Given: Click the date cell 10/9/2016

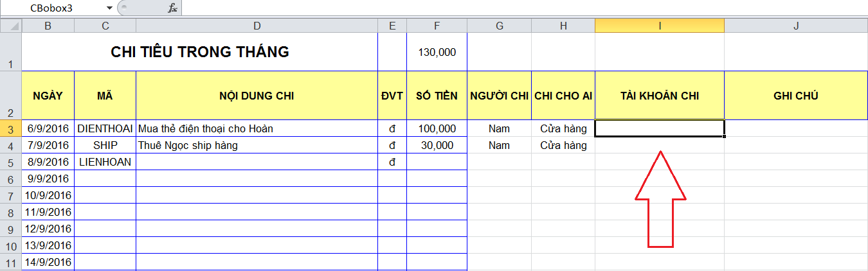Looking at the screenshot, I should pyautogui.click(x=48, y=195).
